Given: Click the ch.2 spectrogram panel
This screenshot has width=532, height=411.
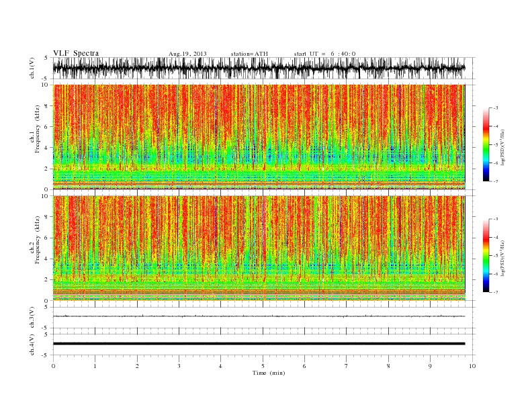Looking at the screenshot, I should [x=259, y=248].
